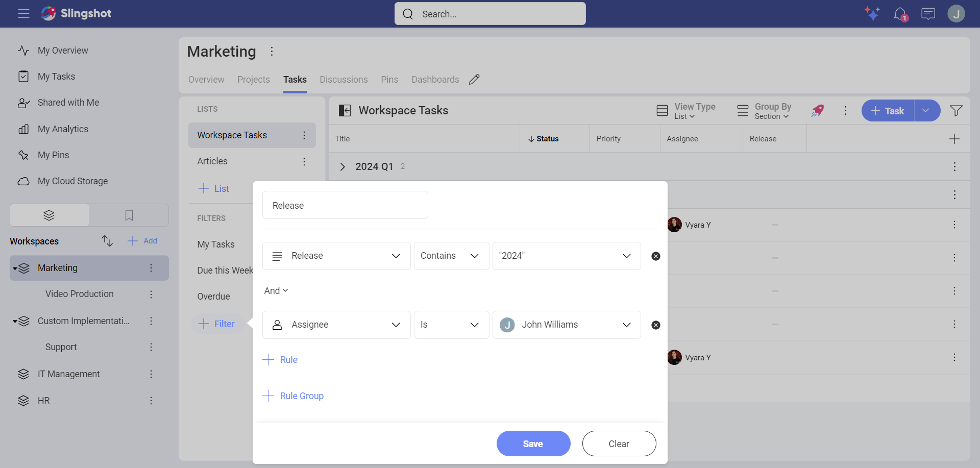Expand the 2024 Q1 section
This screenshot has height=468, width=980.
click(342, 167)
